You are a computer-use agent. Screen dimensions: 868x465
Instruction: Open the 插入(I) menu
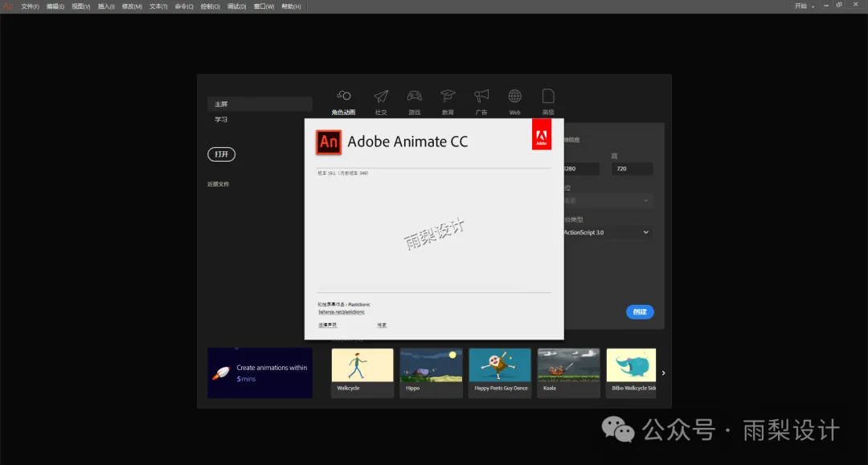(x=106, y=6)
